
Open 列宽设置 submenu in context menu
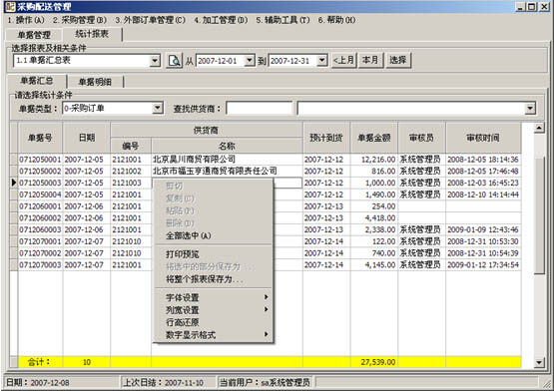(x=213, y=310)
